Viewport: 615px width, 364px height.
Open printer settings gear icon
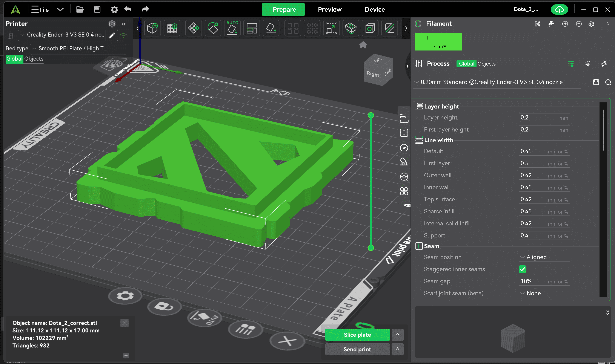tap(112, 24)
